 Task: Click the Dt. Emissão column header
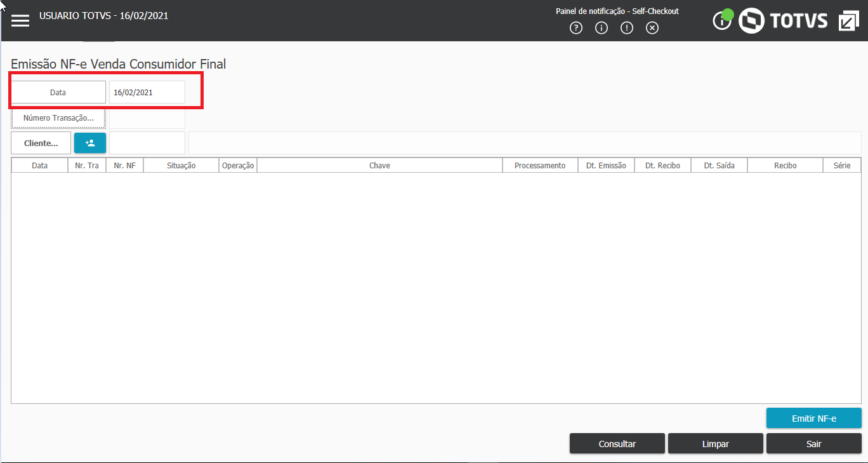(x=606, y=165)
